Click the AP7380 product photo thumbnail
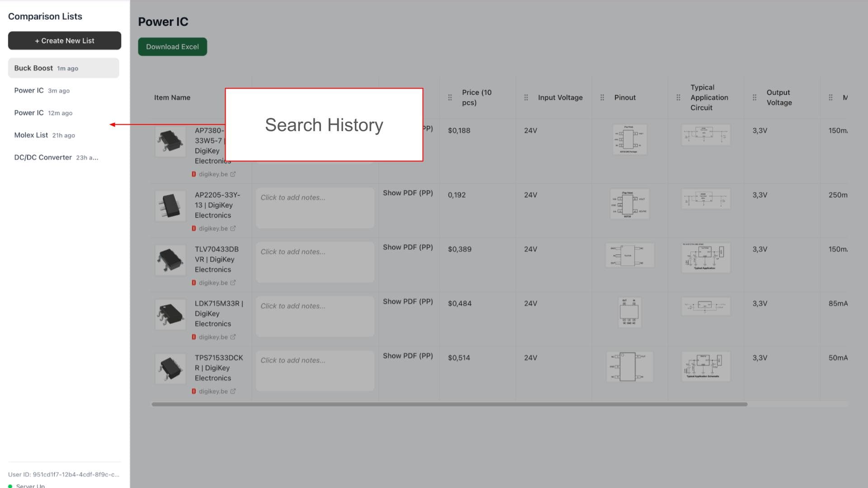 (170, 141)
